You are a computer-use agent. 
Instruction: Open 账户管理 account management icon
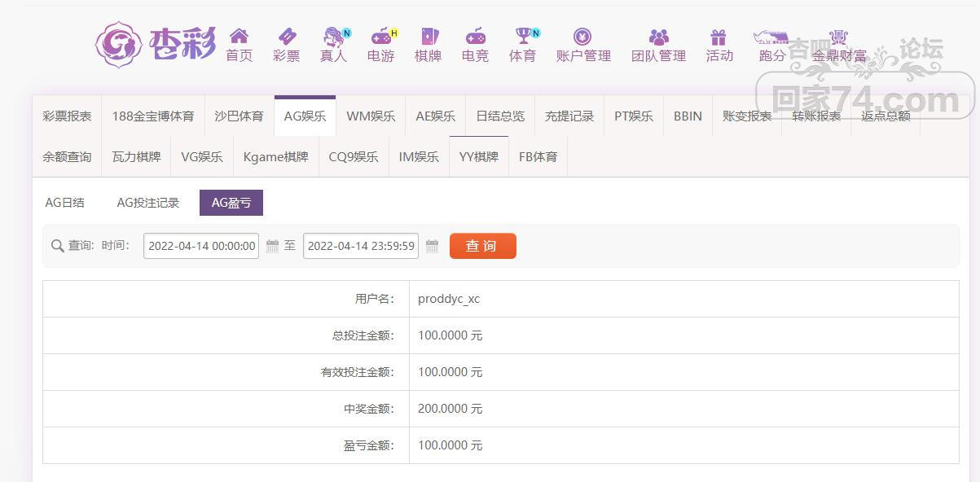[x=582, y=37]
